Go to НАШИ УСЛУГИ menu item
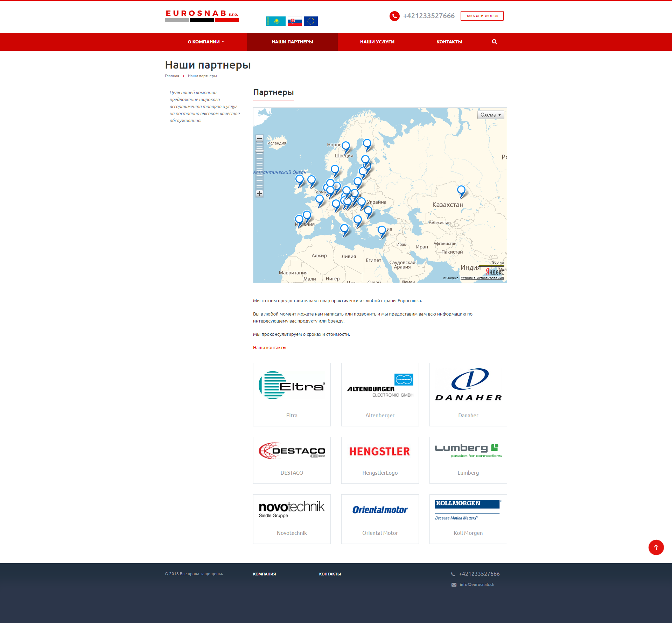Screen dimensions: 672x623 [x=377, y=42]
